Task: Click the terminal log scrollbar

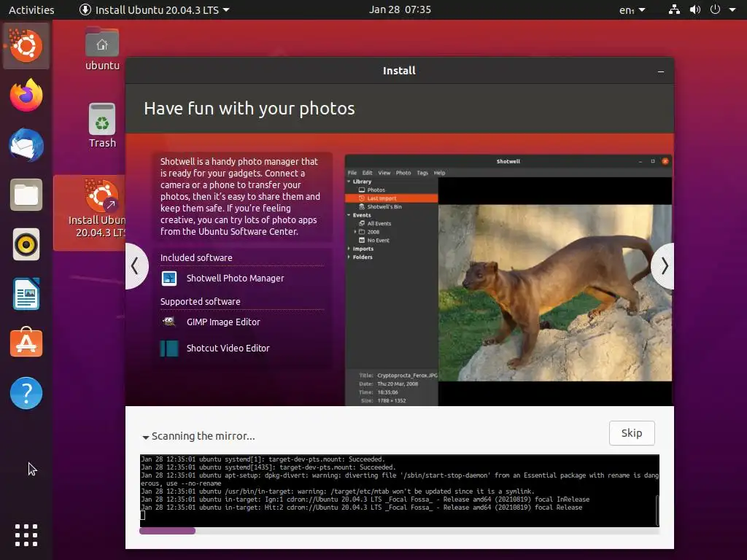Action: click(x=657, y=510)
